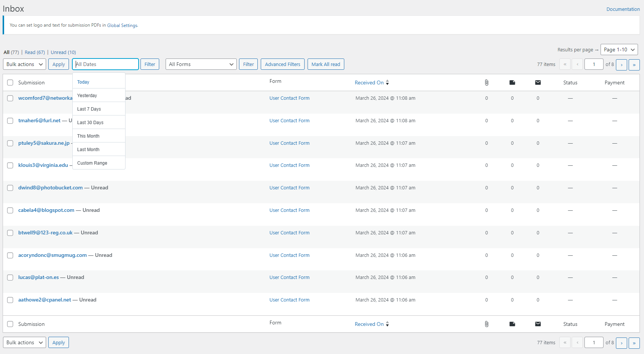This screenshot has height=354, width=644.
Task: Click the top current page number field
Action: pyautogui.click(x=594, y=64)
